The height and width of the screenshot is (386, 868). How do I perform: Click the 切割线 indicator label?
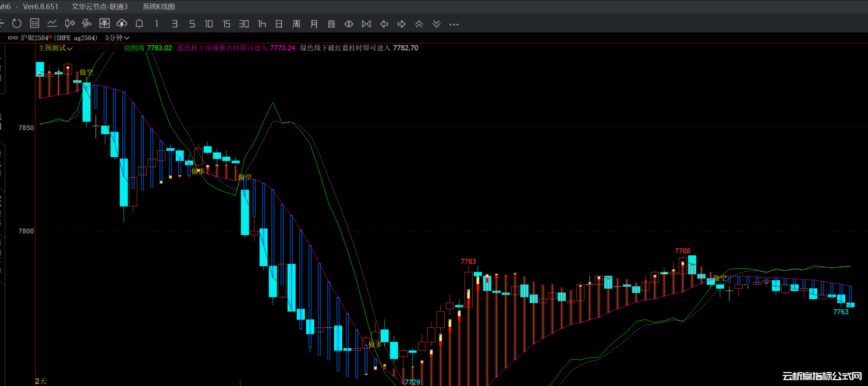(134, 48)
